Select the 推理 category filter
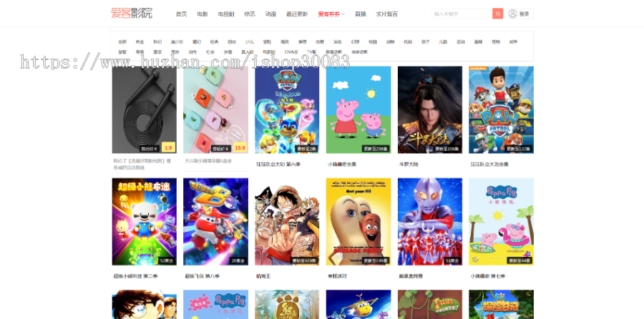 302,42
